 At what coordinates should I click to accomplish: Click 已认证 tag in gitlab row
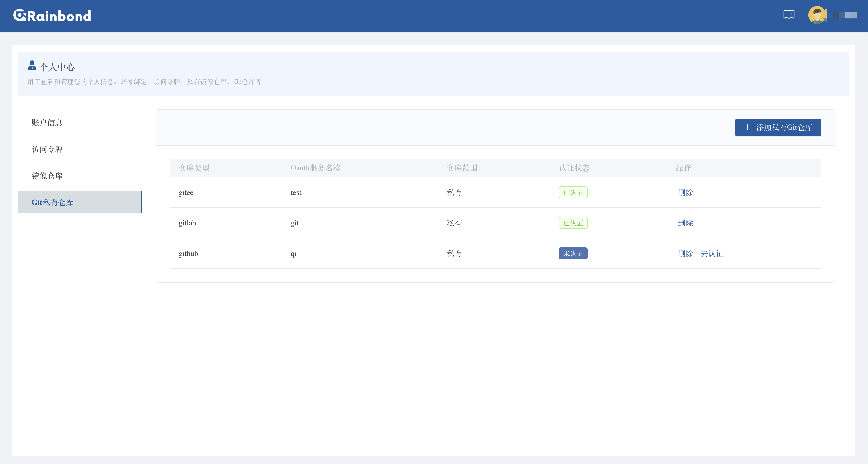point(573,223)
